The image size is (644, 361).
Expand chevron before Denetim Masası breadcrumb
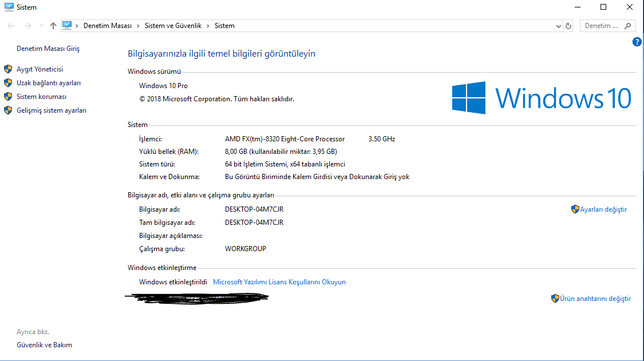pos(77,26)
